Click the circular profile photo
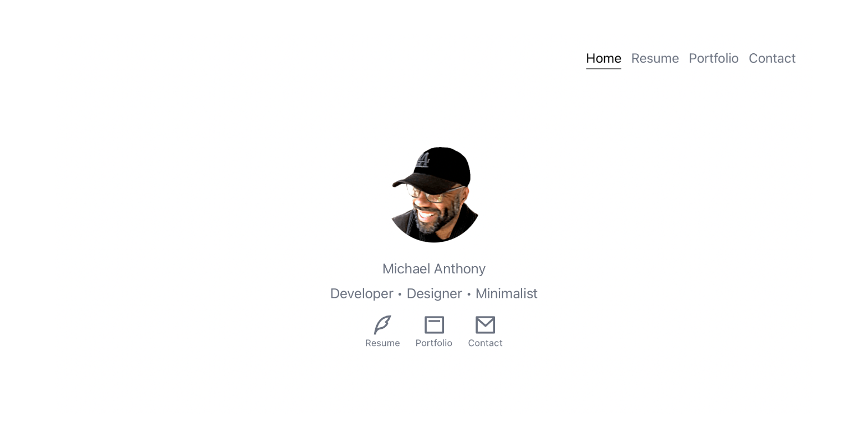This screenshot has height=448, width=868. [434, 195]
